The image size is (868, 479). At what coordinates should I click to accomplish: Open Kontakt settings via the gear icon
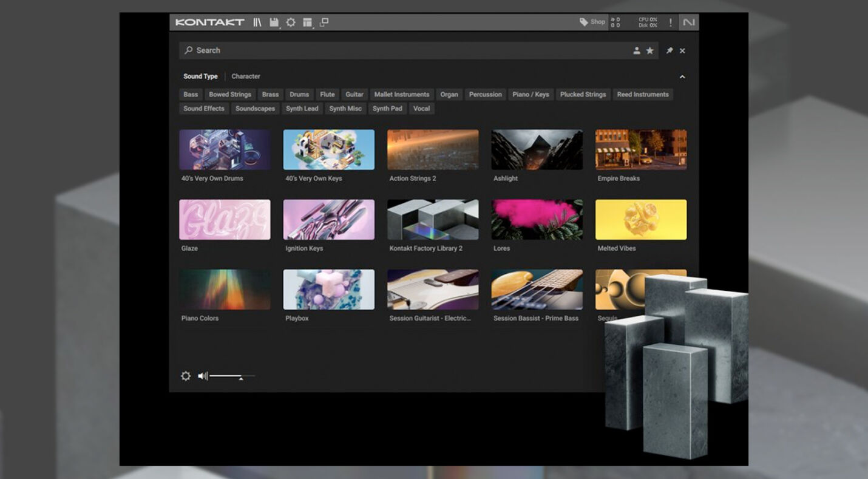(x=291, y=22)
